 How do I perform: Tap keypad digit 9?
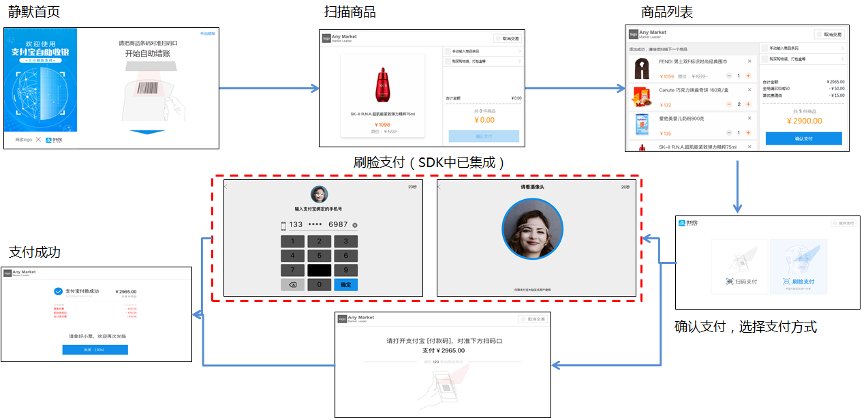[345, 270]
